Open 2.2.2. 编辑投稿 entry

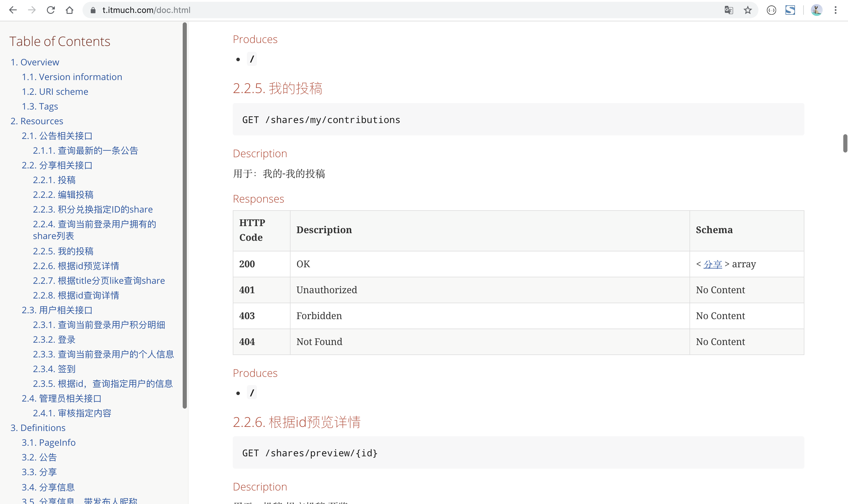63,195
